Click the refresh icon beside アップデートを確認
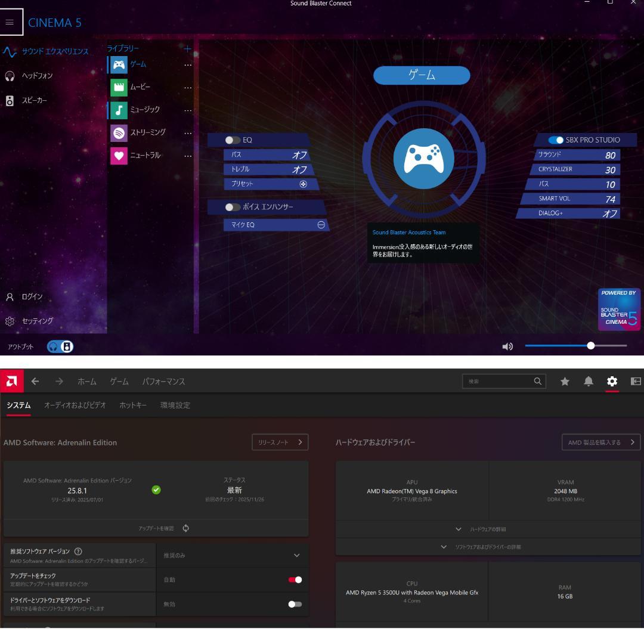The width and height of the screenshot is (644, 644). [186, 528]
